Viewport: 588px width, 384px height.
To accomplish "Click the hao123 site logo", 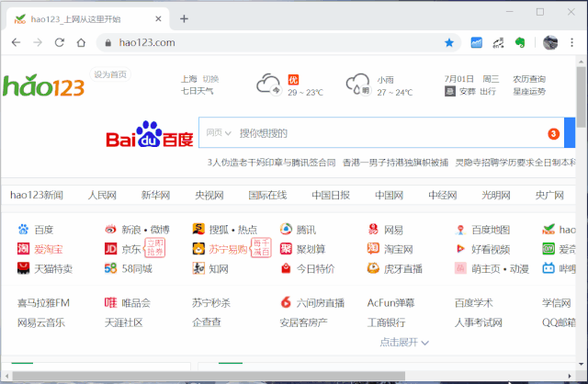I will [43, 85].
